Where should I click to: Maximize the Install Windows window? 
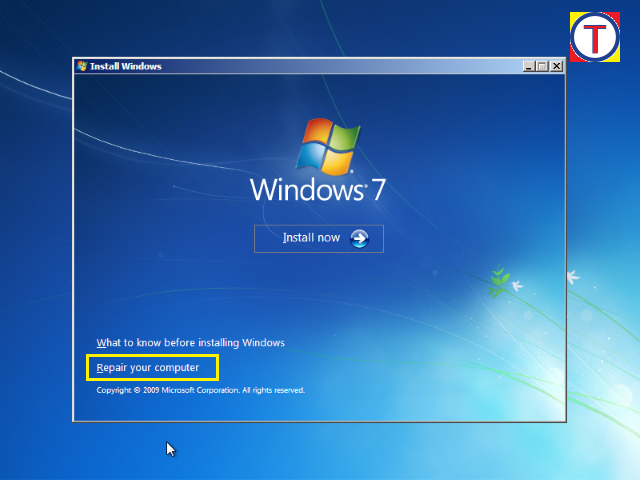point(542,66)
